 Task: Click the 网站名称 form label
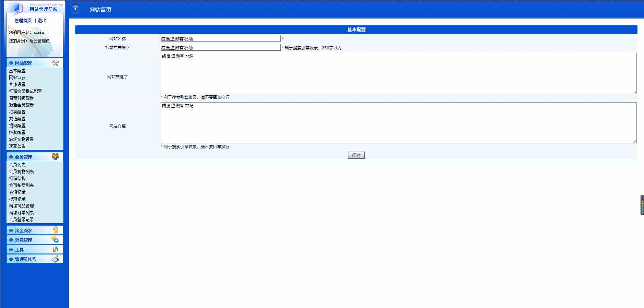pyautogui.click(x=117, y=39)
